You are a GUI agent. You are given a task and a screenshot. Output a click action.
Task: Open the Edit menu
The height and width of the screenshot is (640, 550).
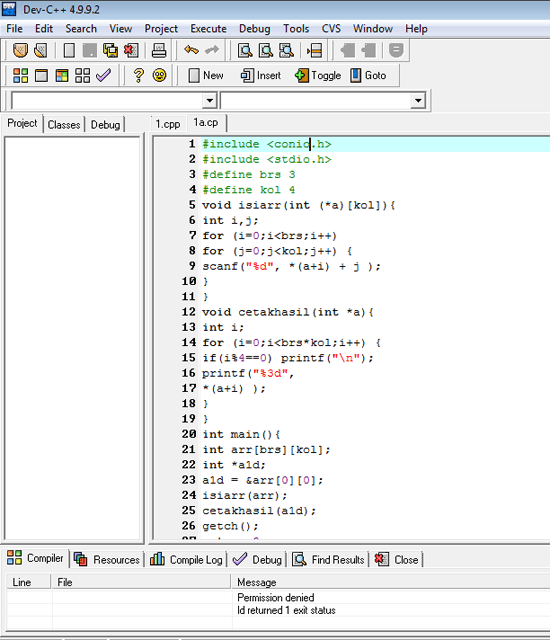point(44,29)
